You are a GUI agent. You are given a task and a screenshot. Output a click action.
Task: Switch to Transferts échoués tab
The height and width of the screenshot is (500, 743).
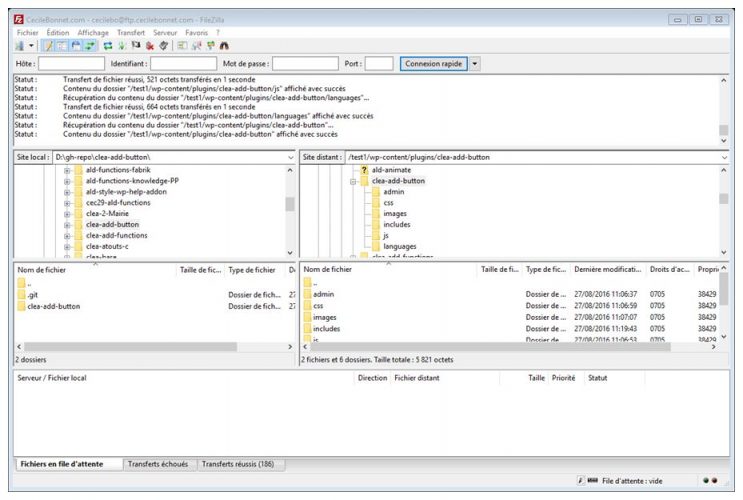158,464
